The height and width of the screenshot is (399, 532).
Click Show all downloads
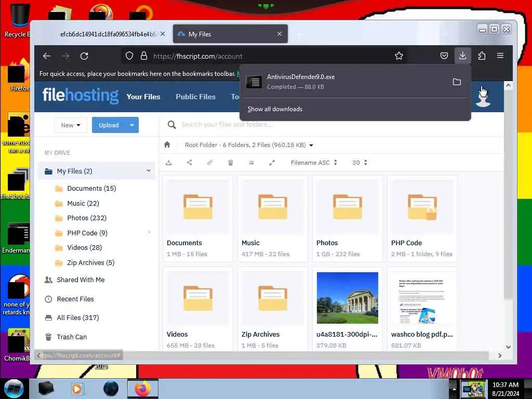pos(275,109)
